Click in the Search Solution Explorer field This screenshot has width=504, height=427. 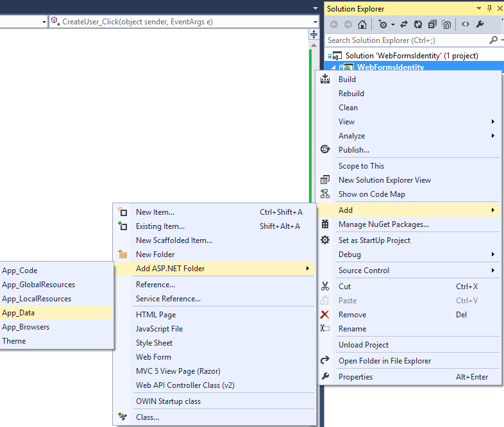pos(404,40)
